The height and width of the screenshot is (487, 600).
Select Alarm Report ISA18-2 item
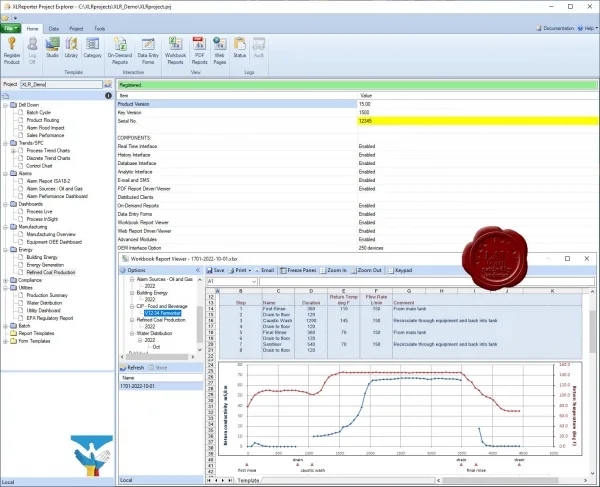tap(48, 181)
